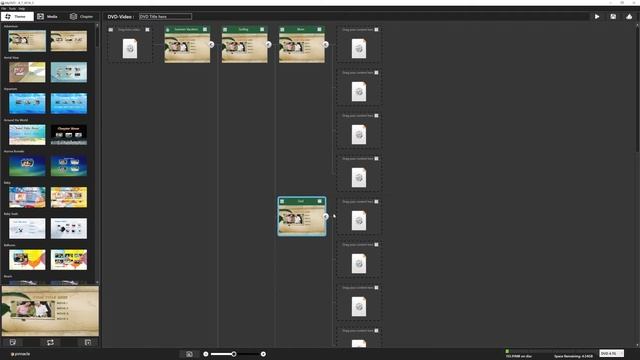Open the Help menu
Image resolution: width=640 pixels, height=360 pixels.
coord(22,9)
